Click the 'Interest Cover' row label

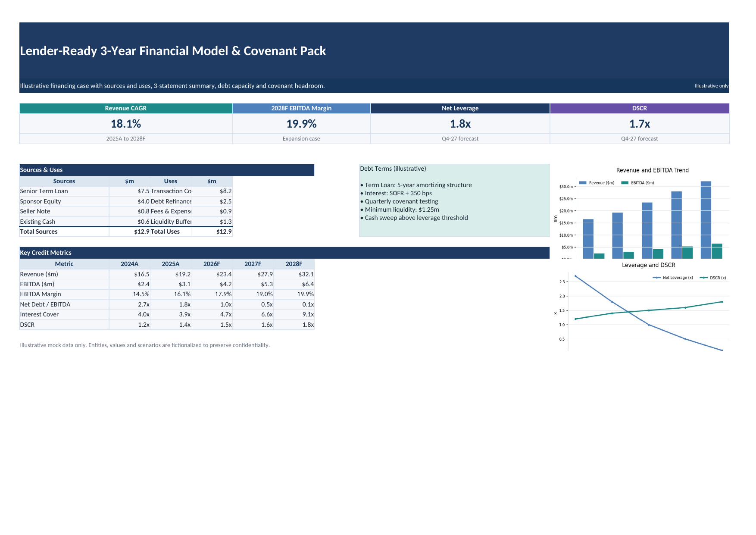click(x=64, y=314)
